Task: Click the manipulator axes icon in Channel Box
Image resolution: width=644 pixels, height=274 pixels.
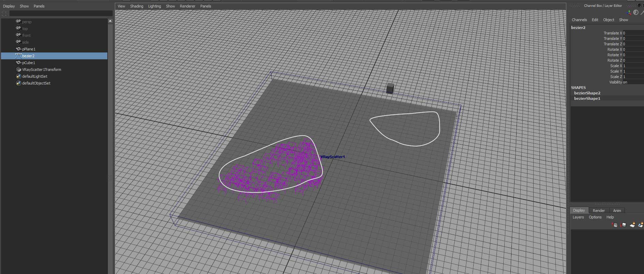Action: point(629,13)
